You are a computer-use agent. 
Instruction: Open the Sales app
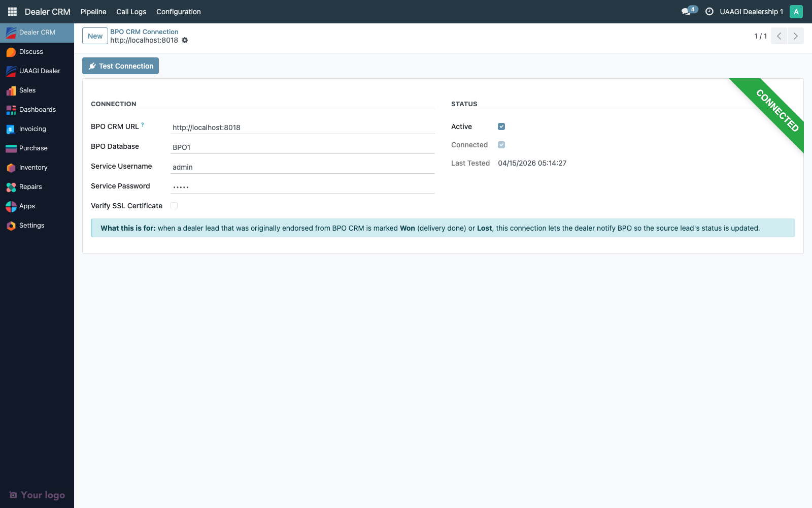[x=27, y=90]
